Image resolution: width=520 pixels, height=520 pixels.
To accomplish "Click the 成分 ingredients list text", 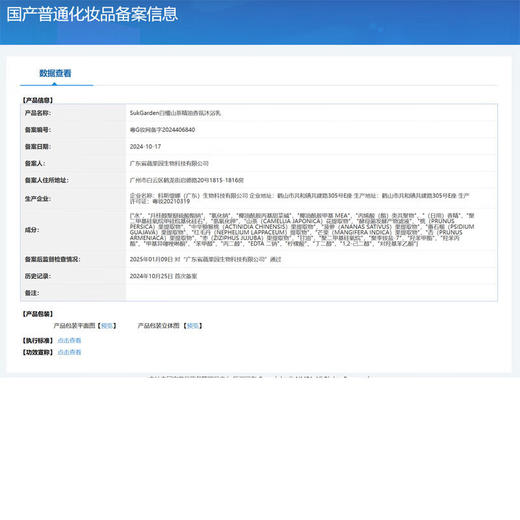I will pyautogui.click(x=302, y=230).
